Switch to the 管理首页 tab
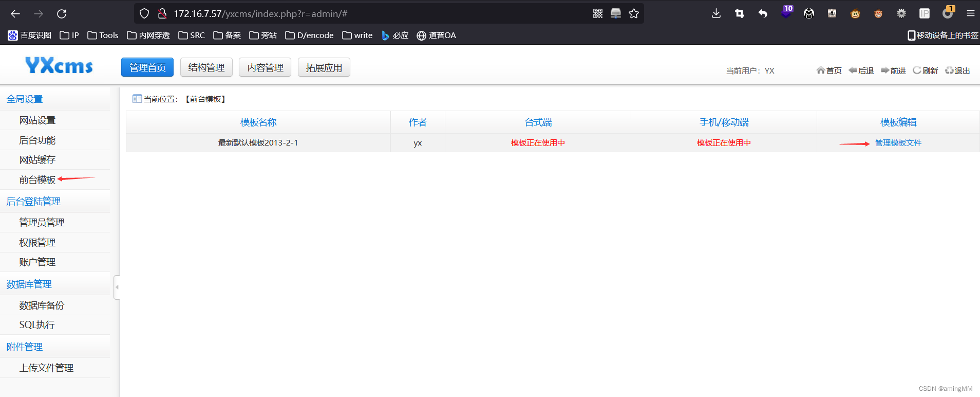 [147, 67]
